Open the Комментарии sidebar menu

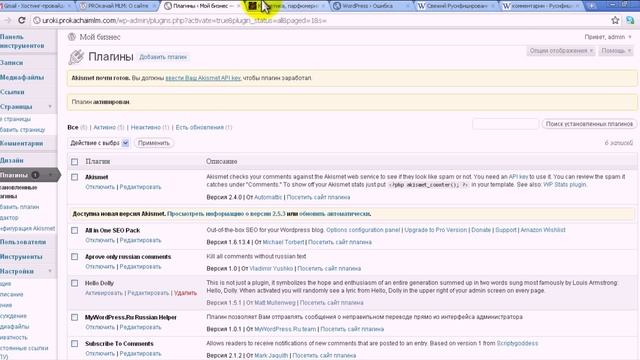pyautogui.click(x=22, y=143)
